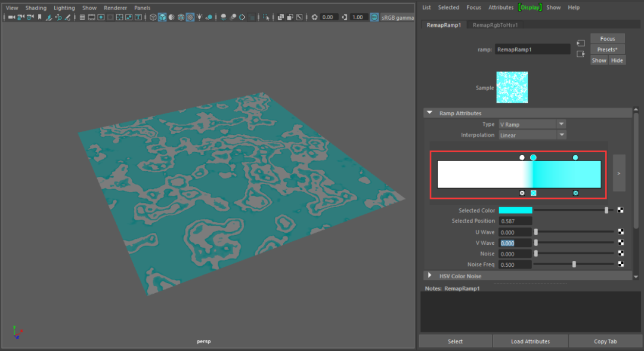Screen dimensions: 644x351
Task: Click the ramp Sample swatch thumbnail
Action: pyautogui.click(x=512, y=87)
